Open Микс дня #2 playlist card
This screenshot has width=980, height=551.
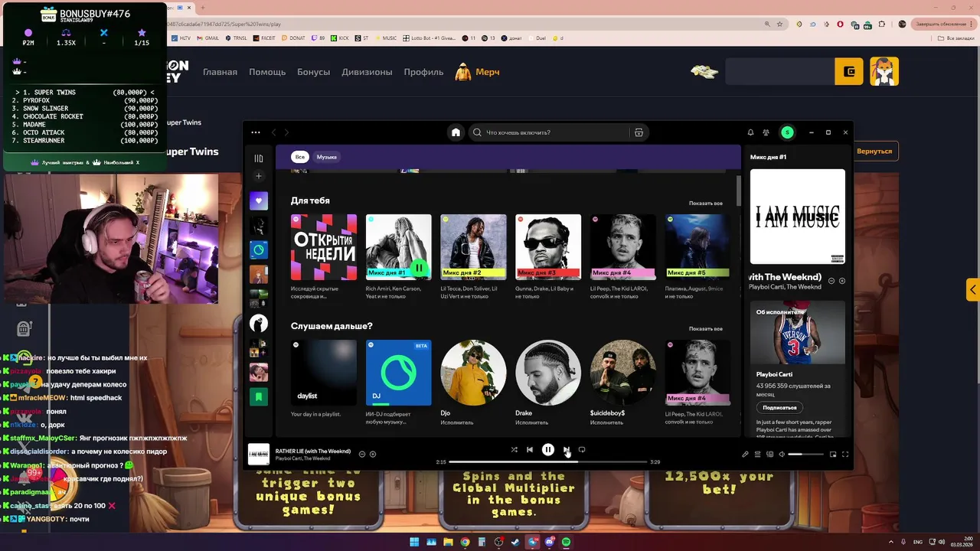473,256
